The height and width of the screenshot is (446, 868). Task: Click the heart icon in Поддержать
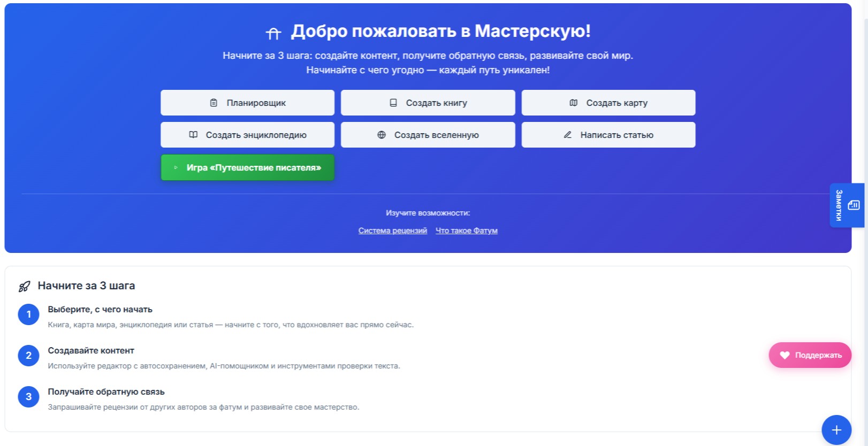(785, 355)
